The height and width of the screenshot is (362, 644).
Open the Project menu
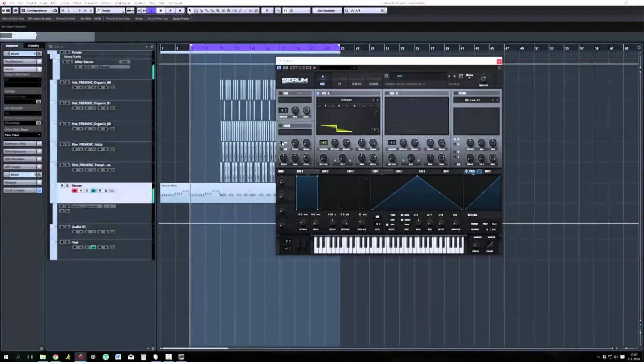[31, 3]
